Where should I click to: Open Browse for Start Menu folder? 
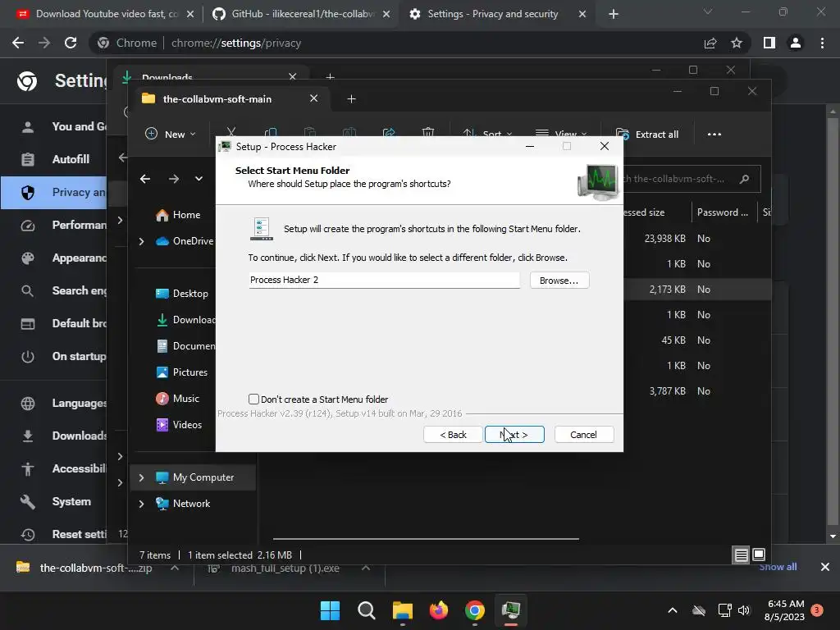(559, 281)
